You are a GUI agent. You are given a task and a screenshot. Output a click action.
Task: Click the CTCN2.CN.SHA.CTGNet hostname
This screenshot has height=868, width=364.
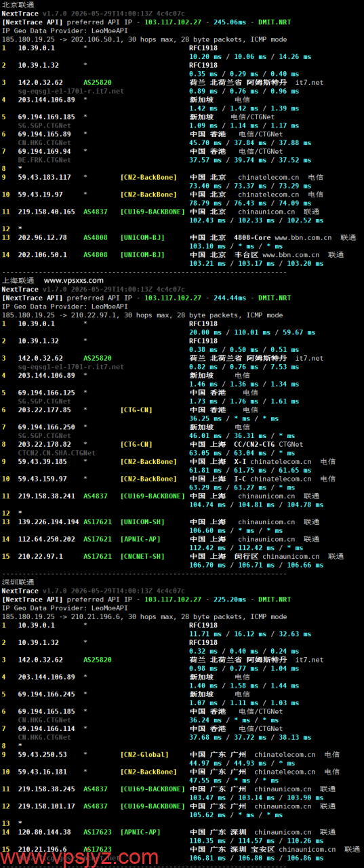pos(56,452)
